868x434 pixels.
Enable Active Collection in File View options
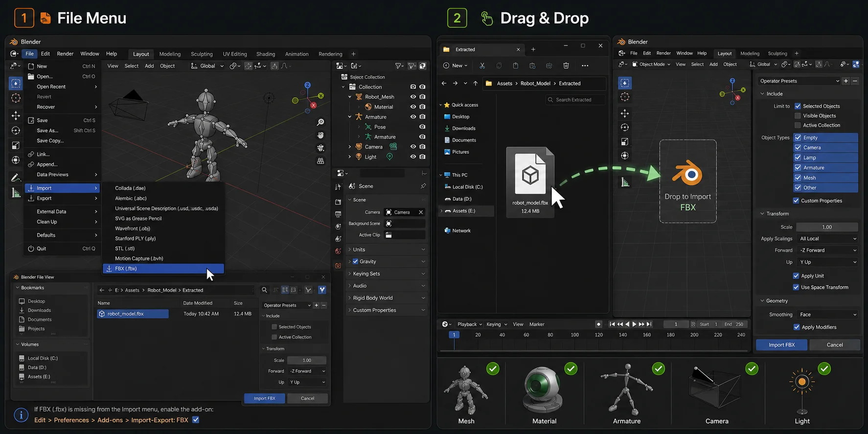274,337
